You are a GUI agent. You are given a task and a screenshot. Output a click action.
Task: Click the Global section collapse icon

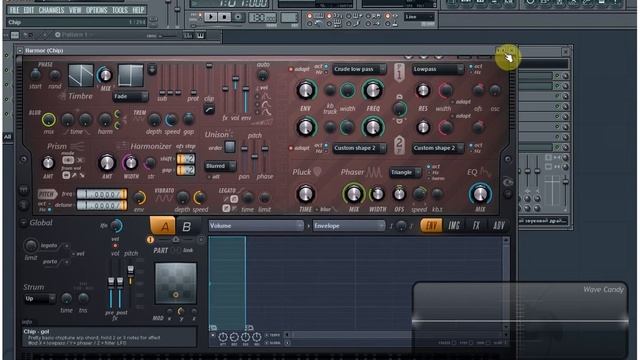pos(23,223)
